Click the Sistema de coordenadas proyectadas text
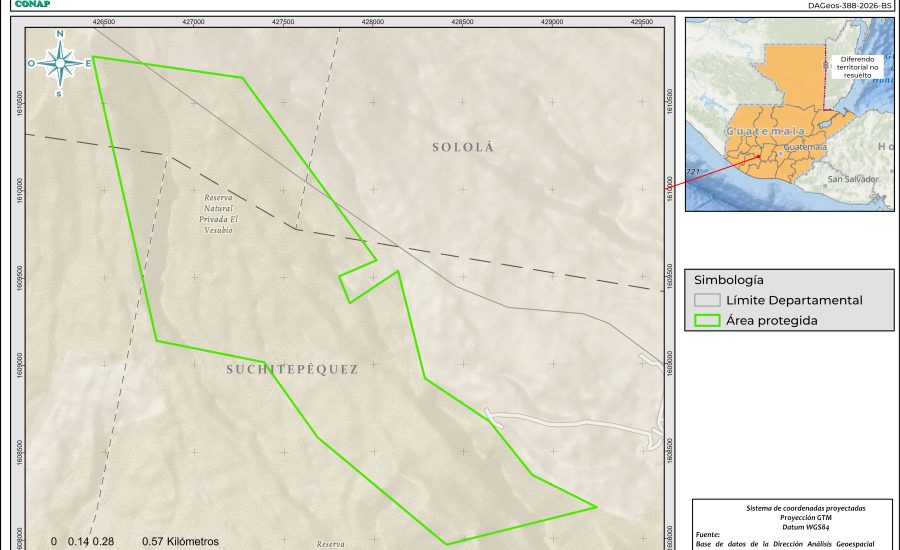This screenshot has height=550, width=900. tap(791, 508)
